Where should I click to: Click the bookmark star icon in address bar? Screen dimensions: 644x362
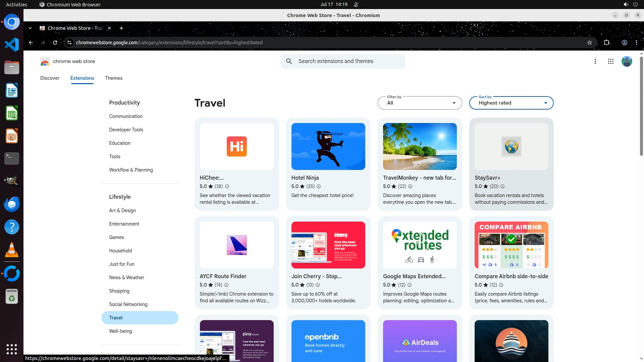coord(590,43)
